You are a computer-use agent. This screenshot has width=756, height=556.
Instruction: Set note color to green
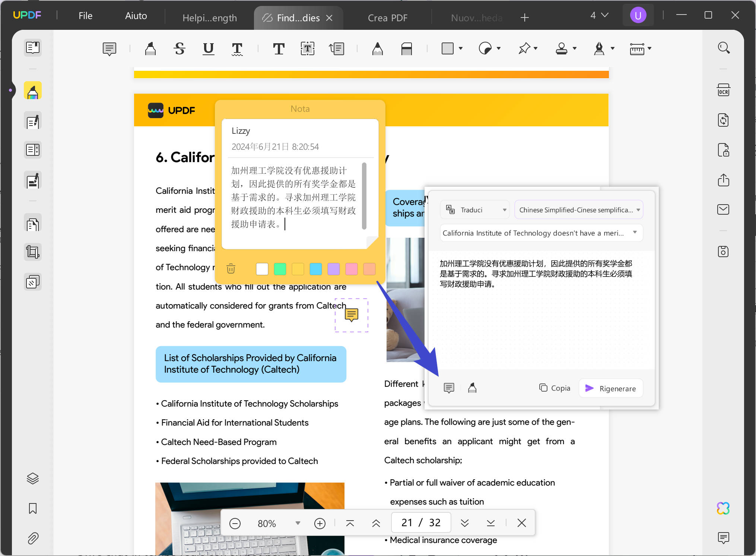[x=280, y=269]
